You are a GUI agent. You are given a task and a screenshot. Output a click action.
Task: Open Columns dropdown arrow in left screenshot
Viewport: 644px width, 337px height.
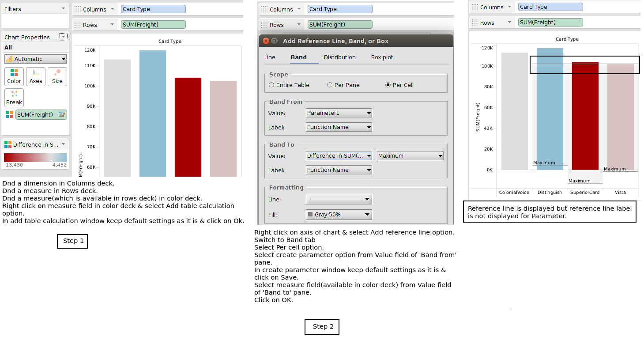[113, 9]
